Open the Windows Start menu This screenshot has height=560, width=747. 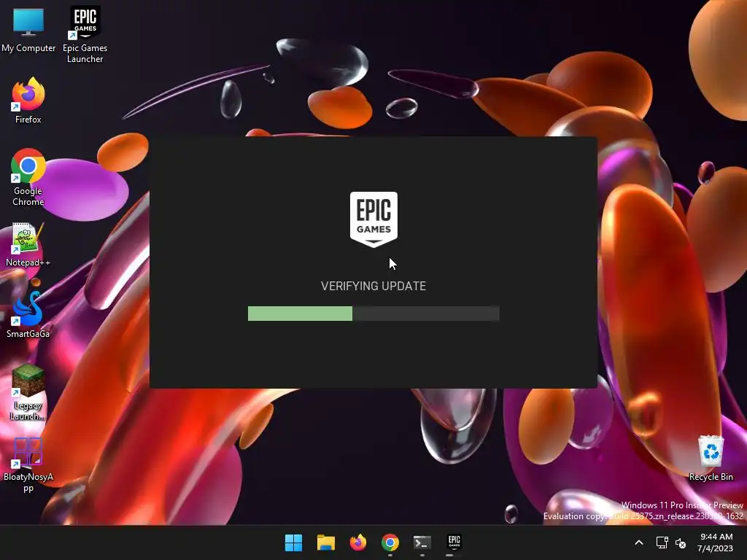tap(293, 542)
